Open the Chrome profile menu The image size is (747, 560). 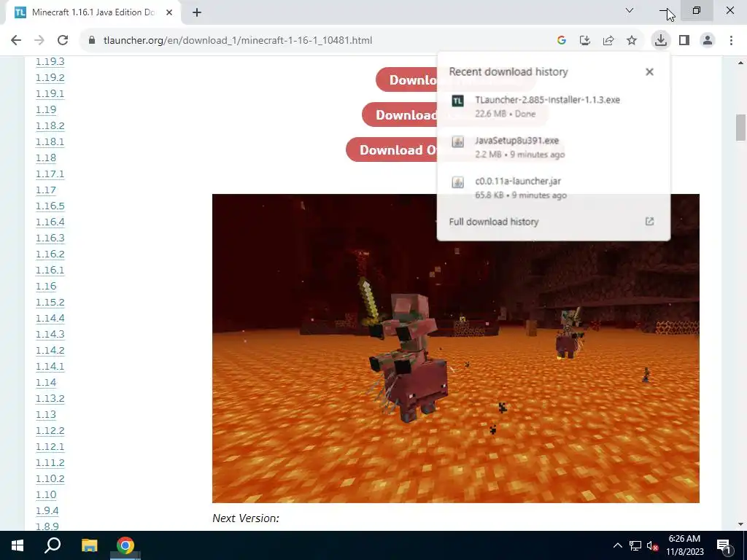[x=708, y=41]
